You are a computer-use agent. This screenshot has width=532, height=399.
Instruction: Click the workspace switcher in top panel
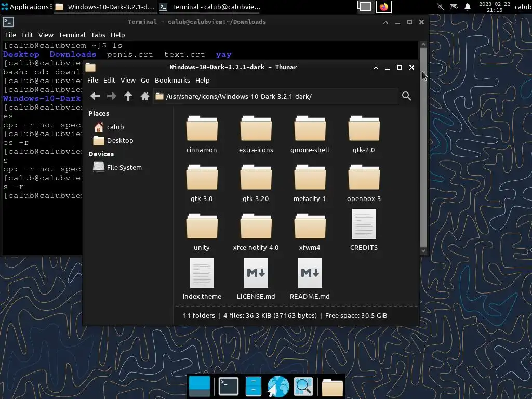365,7
